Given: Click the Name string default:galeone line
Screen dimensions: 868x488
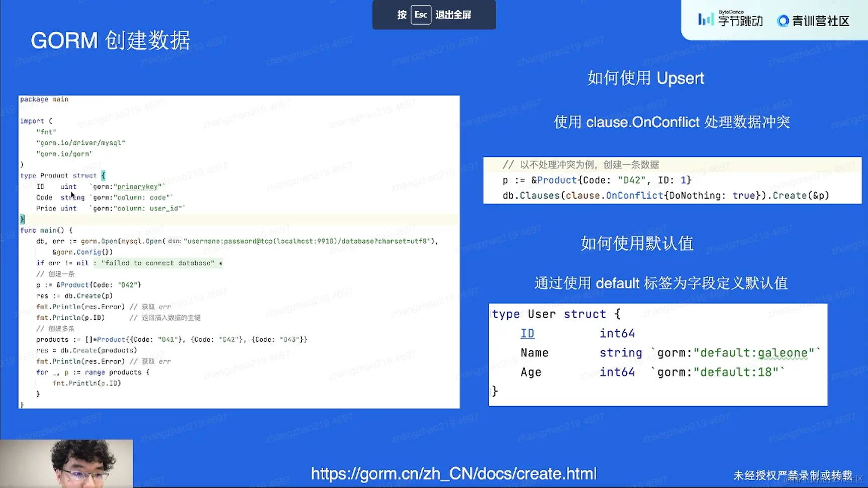Looking at the screenshot, I should tap(670, 353).
